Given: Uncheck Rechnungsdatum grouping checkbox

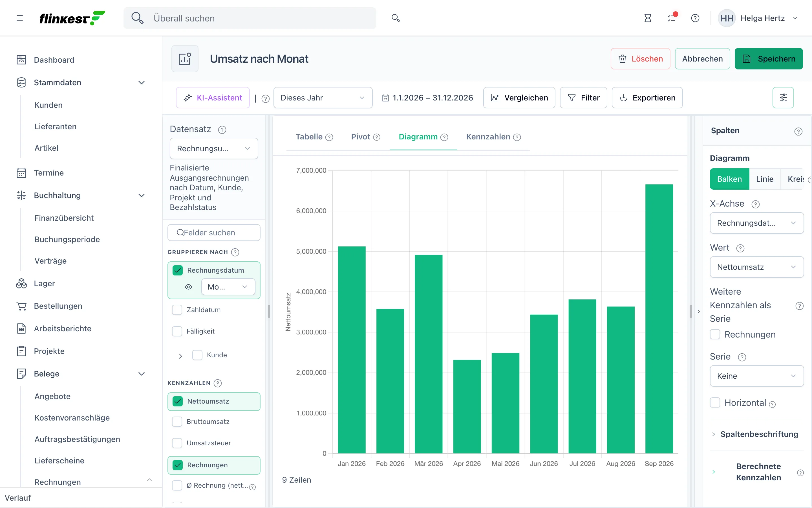Looking at the screenshot, I should click(x=178, y=270).
